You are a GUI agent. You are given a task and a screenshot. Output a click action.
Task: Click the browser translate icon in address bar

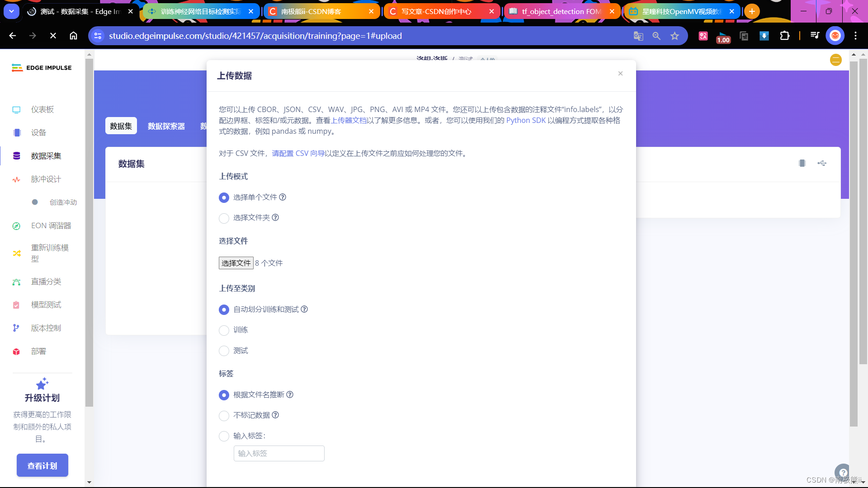point(638,36)
